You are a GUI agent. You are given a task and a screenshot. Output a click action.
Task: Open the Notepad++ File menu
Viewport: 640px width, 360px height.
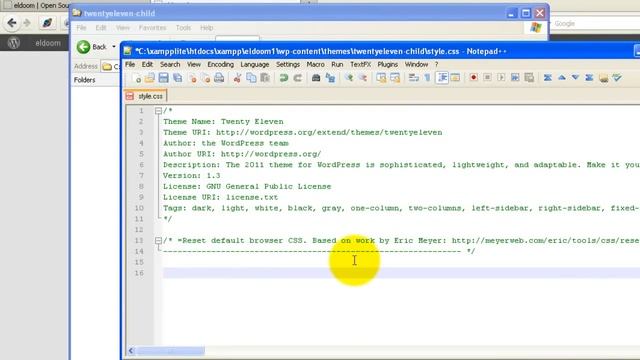(x=130, y=64)
